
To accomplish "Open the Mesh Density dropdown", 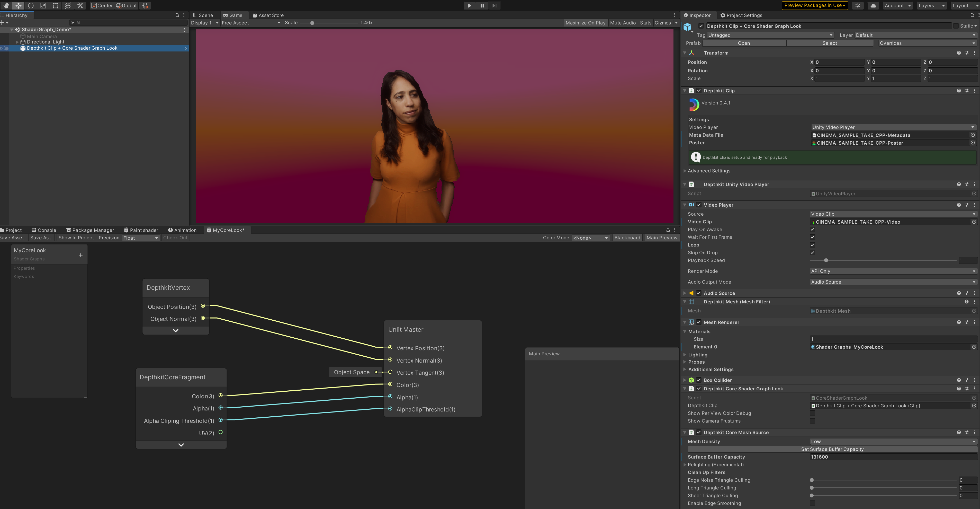I will tap(893, 442).
